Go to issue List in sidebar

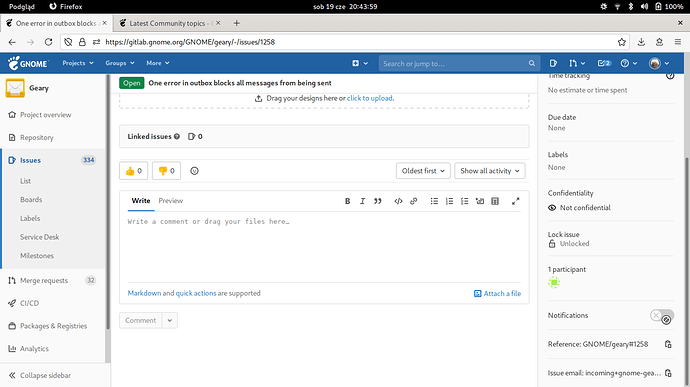click(x=25, y=181)
